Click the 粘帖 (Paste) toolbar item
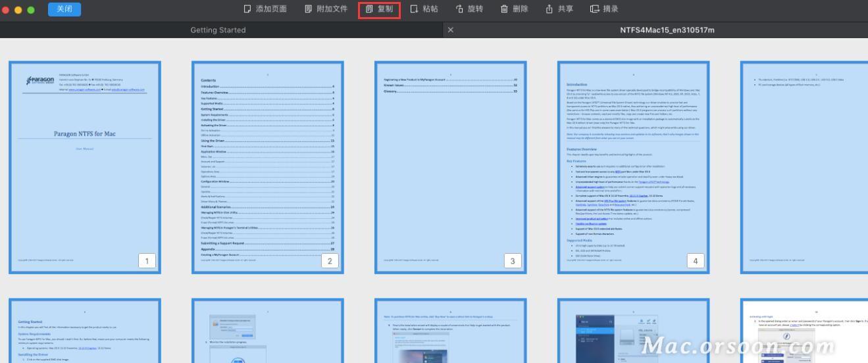868x363 pixels. [x=424, y=9]
